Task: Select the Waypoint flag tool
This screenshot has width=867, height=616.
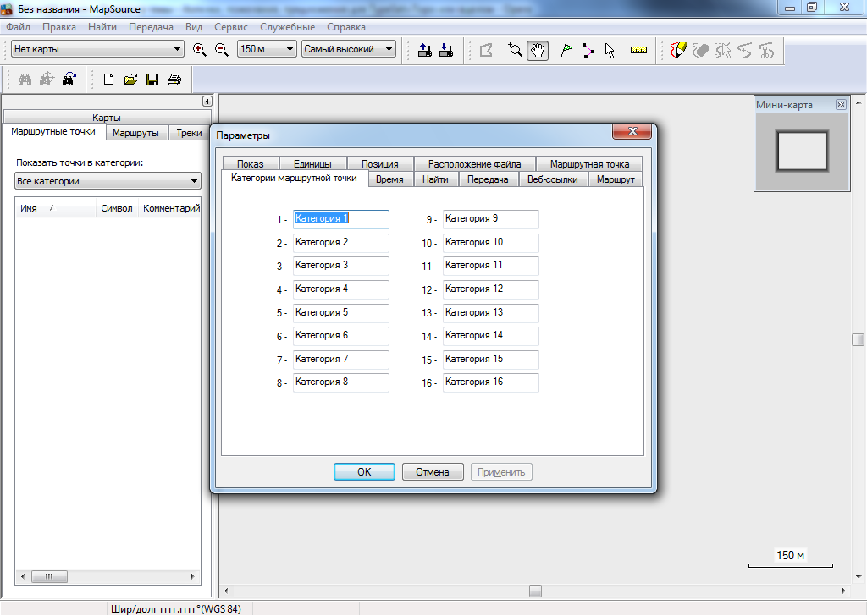Action: [566, 50]
